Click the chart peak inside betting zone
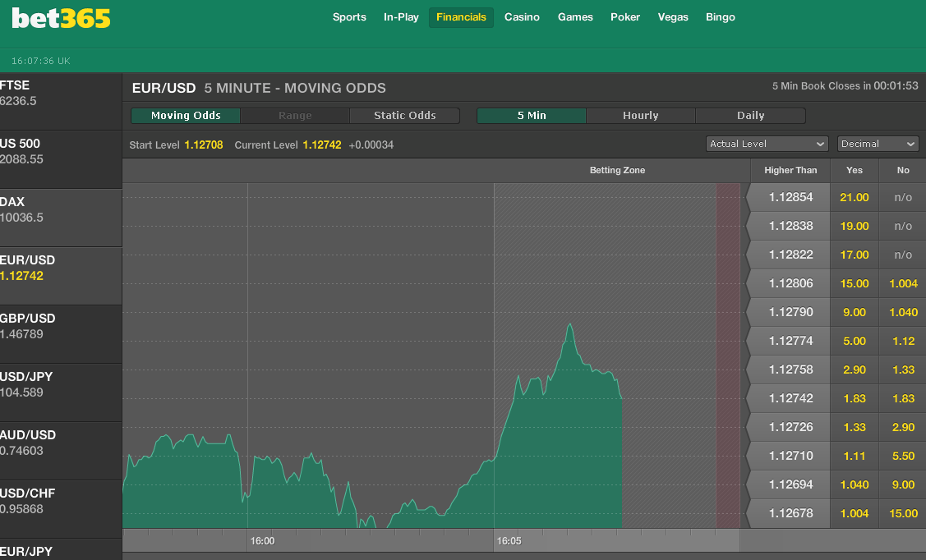The height and width of the screenshot is (560, 926). tap(570, 324)
